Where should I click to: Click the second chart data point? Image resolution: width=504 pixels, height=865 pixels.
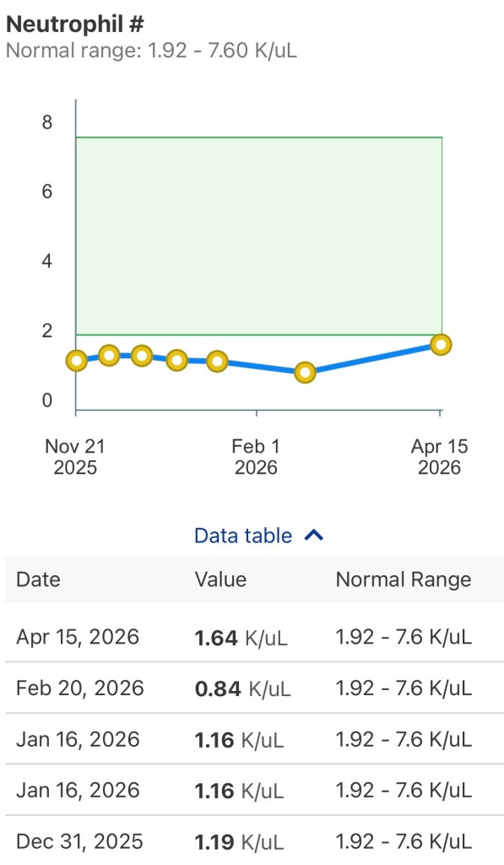click(108, 355)
